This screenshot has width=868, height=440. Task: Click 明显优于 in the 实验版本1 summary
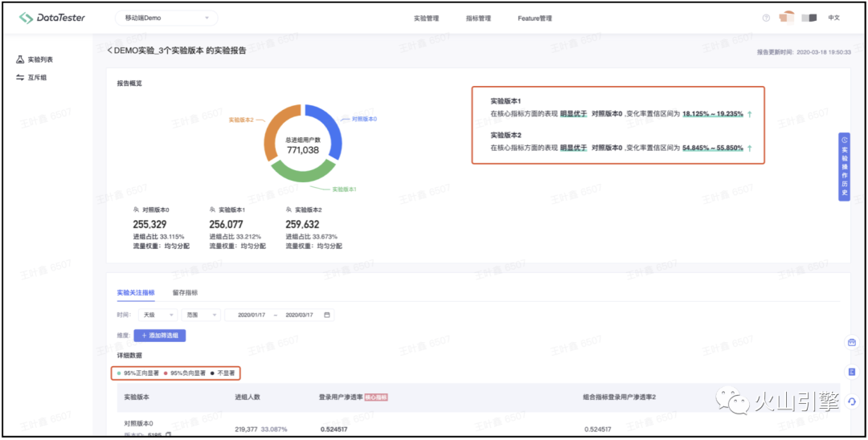574,114
